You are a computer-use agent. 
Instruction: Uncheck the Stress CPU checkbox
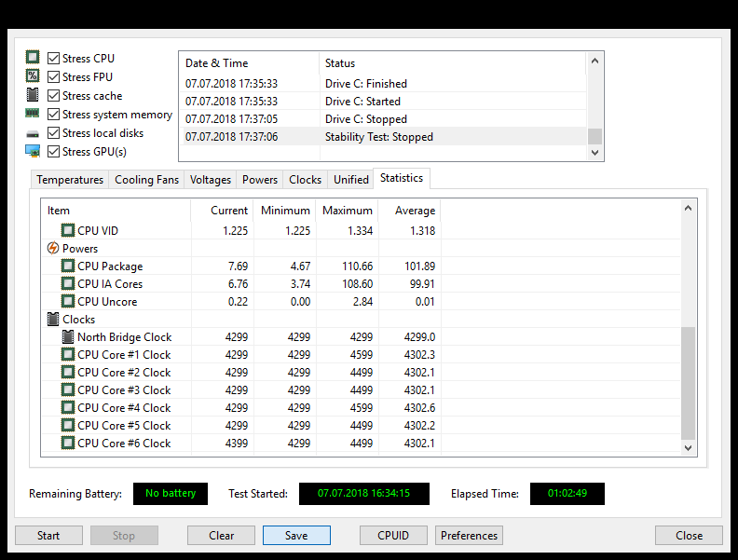tap(54, 59)
